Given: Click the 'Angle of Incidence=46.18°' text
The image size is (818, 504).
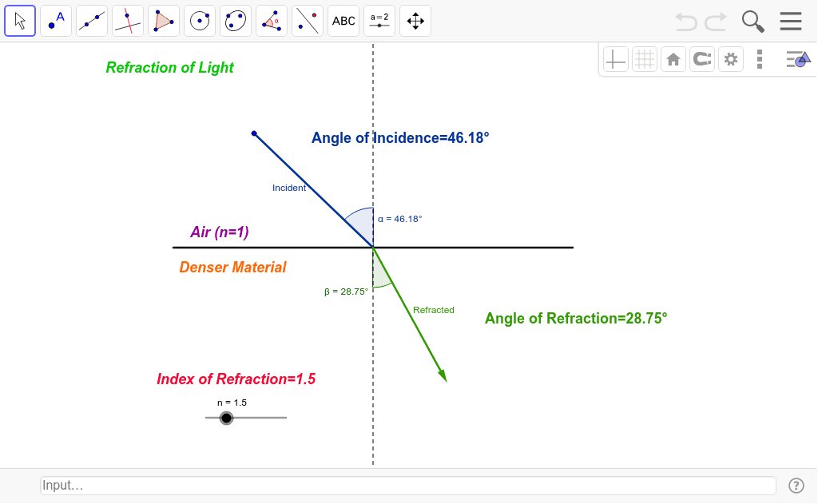Looking at the screenshot, I should (400, 137).
